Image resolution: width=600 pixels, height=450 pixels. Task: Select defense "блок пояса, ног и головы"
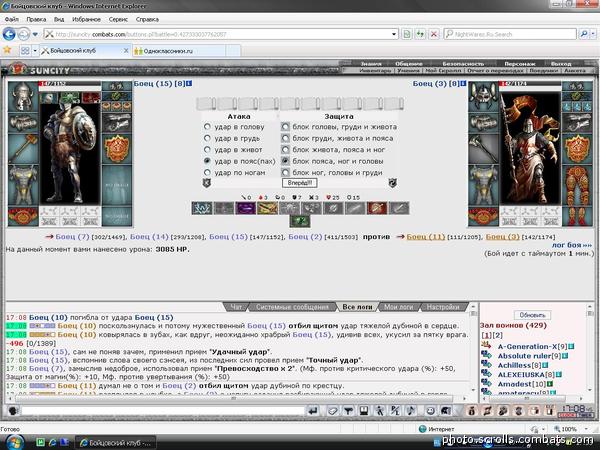285,161
